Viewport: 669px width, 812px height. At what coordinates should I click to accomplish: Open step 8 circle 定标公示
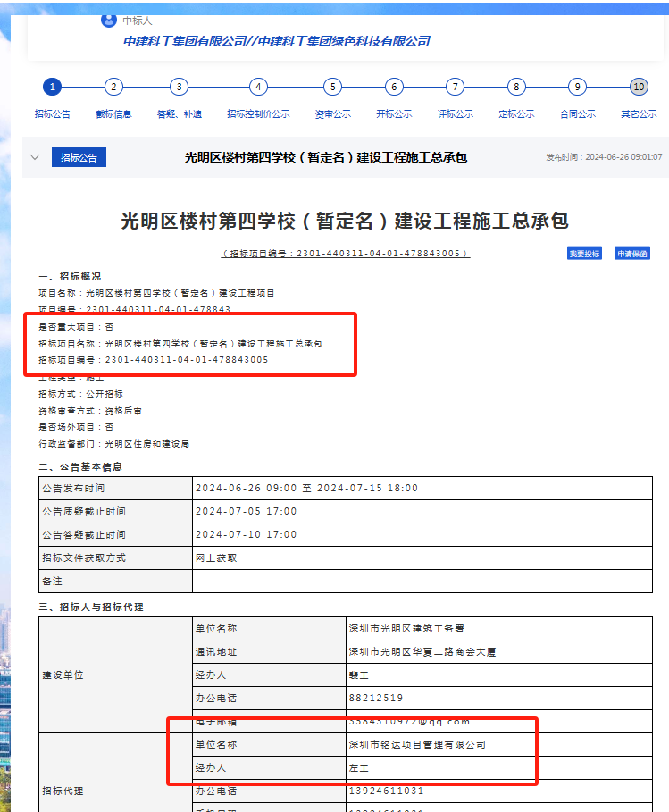coord(516,87)
